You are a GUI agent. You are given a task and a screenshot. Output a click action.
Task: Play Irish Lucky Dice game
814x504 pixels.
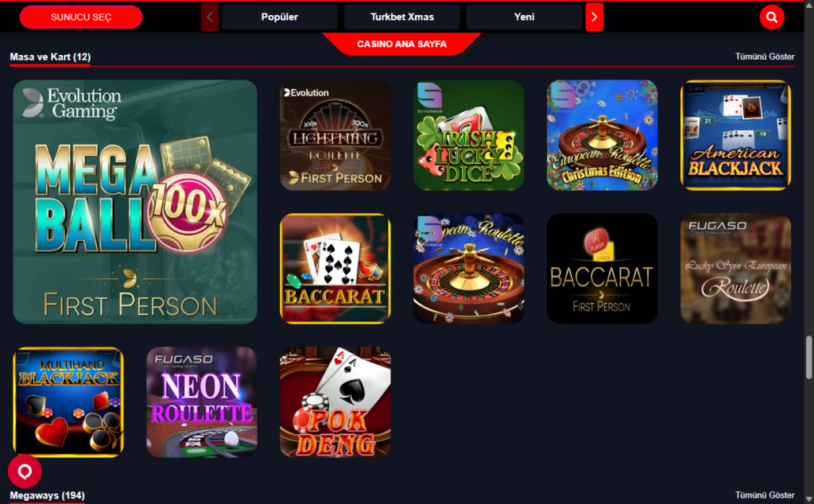pyautogui.click(x=469, y=135)
